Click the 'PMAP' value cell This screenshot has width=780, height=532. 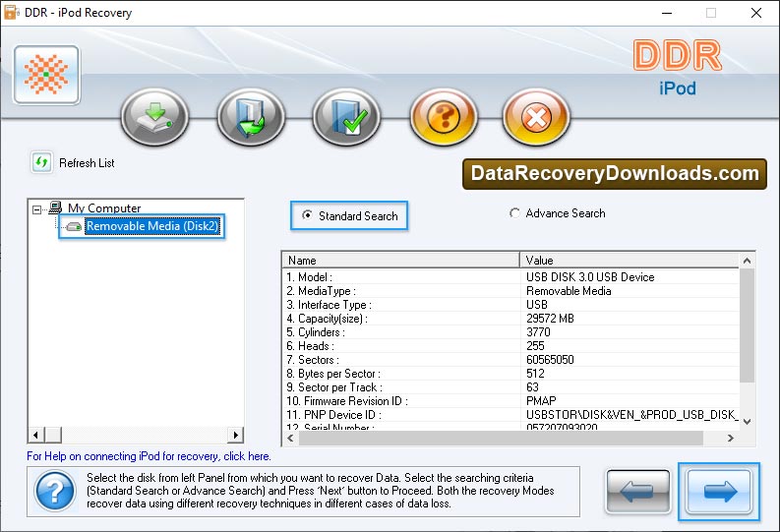click(541, 401)
